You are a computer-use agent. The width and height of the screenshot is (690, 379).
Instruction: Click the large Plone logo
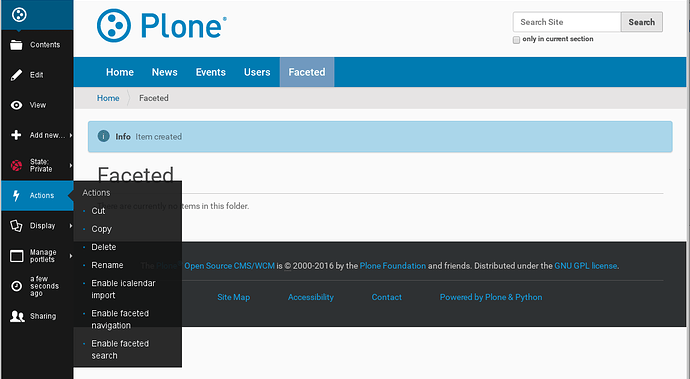(x=161, y=26)
